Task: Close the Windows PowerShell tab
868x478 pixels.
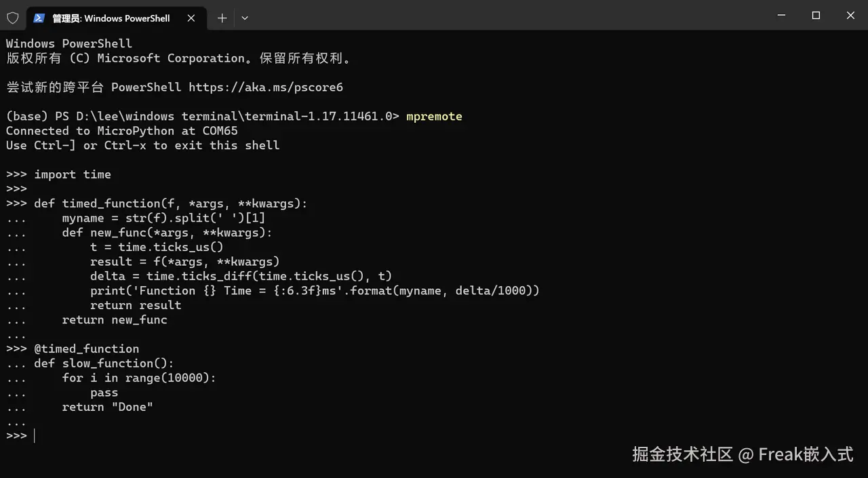Action: tap(191, 18)
